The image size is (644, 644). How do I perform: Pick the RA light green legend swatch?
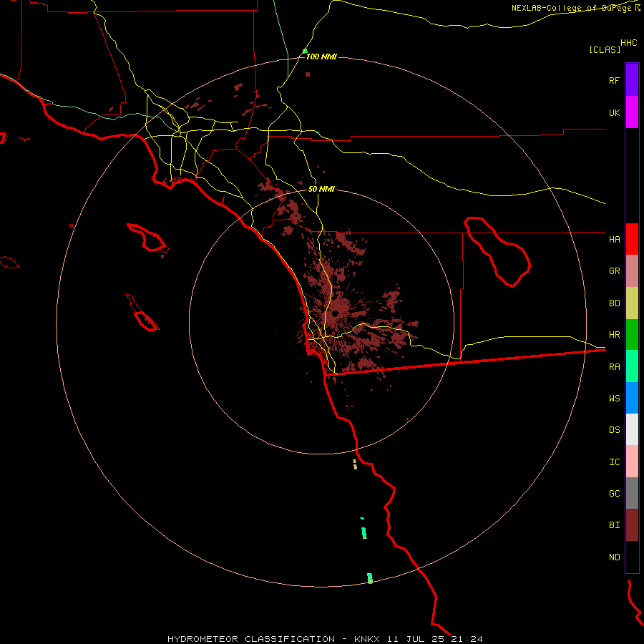point(632,366)
